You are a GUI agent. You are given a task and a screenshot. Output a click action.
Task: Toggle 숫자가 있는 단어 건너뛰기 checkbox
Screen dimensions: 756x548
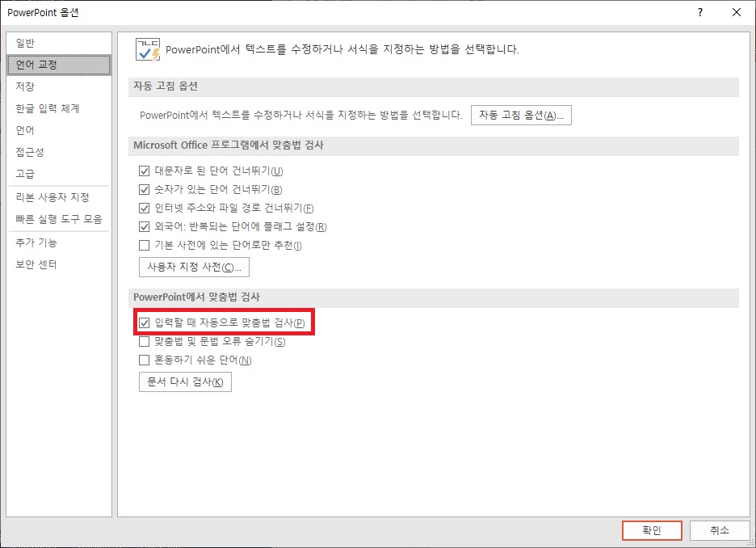point(144,189)
